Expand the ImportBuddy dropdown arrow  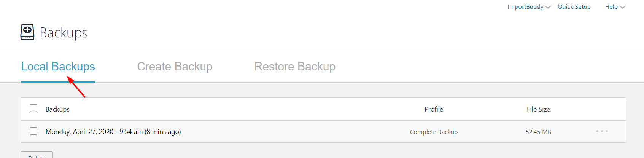pyautogui.click(x=548, y=7)
